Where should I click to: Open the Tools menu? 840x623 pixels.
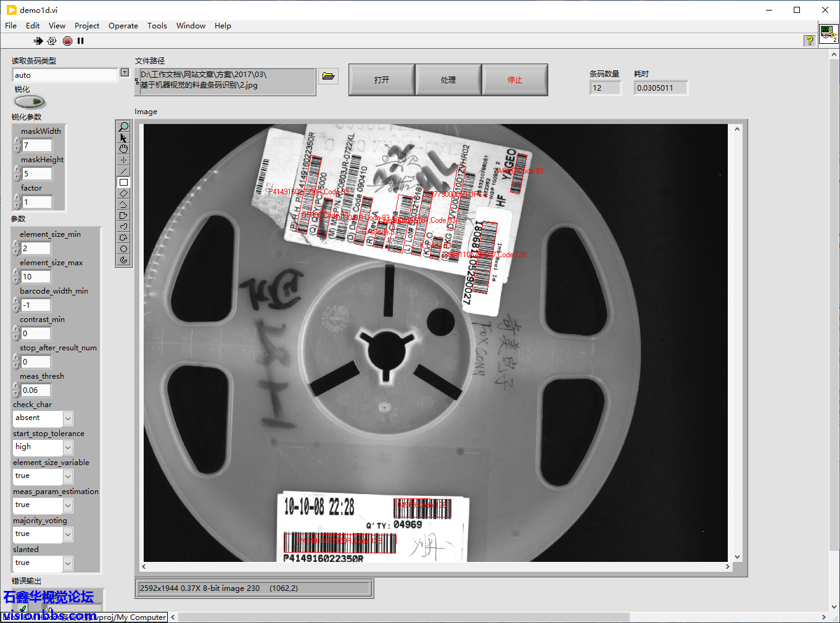click(x=157, y=26)
